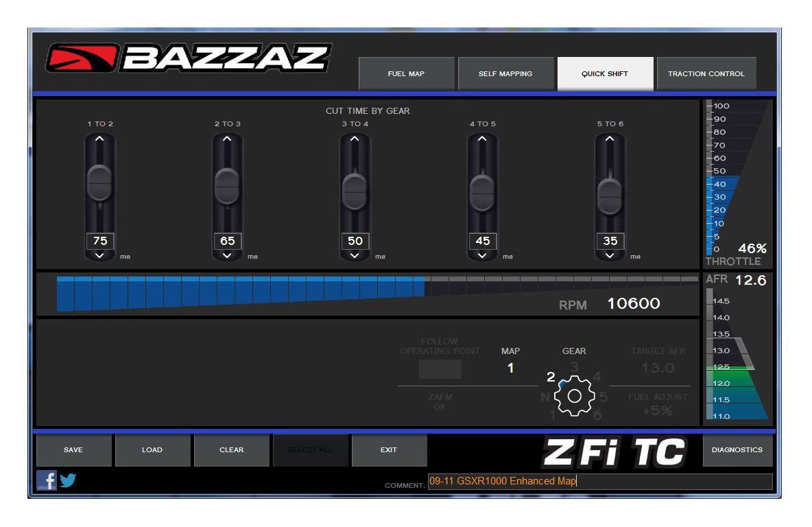Load a saved map file
The height and width of the screenshot is (527, 812).
click(x=152, y=450)
